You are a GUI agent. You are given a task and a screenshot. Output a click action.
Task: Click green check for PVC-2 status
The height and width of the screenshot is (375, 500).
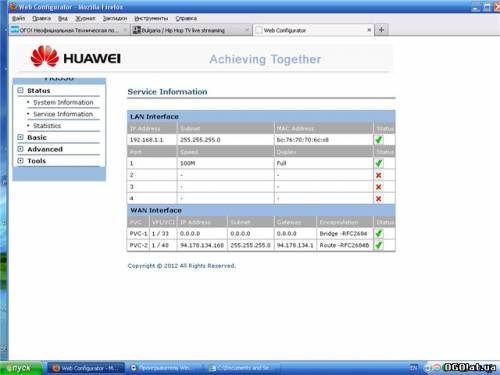click(x=379, y=245)
